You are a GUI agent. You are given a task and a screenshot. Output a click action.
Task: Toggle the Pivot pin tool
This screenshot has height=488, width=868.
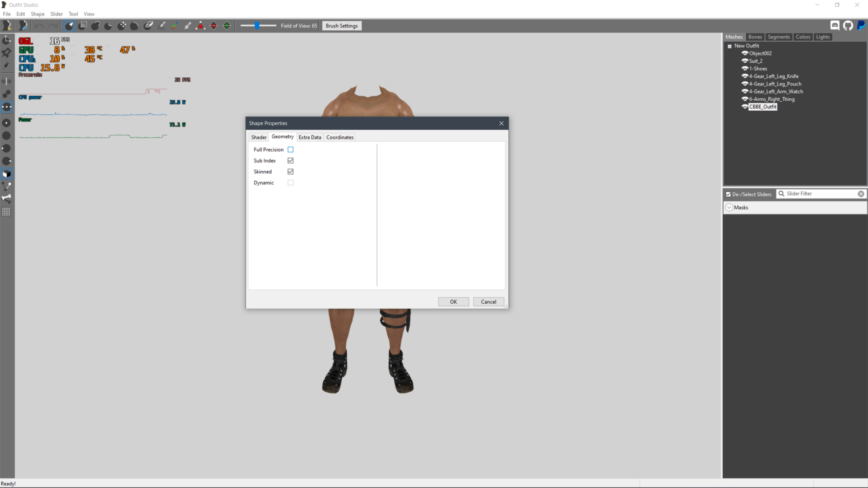7,53
